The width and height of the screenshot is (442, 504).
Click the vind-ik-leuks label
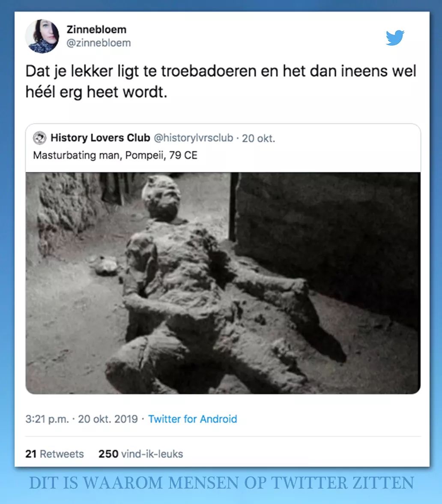tap(152, 454)
